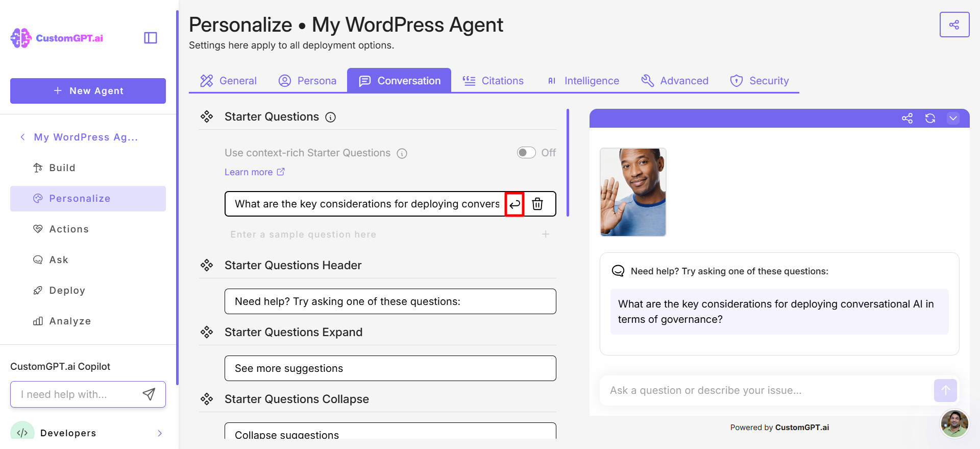Click the share button at top right
The width and height of the screenshot is (980, 449).
coord(954,25)
